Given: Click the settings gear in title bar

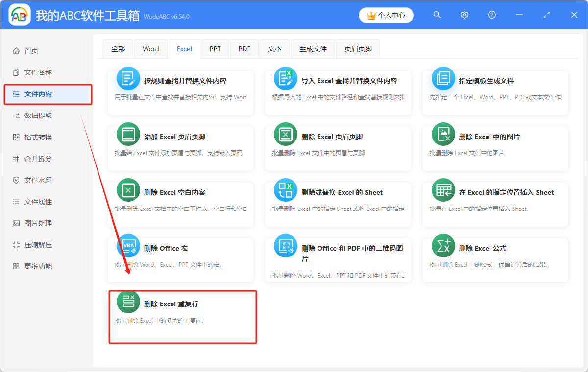Looking at the screenshot, I should coord(464,15).
